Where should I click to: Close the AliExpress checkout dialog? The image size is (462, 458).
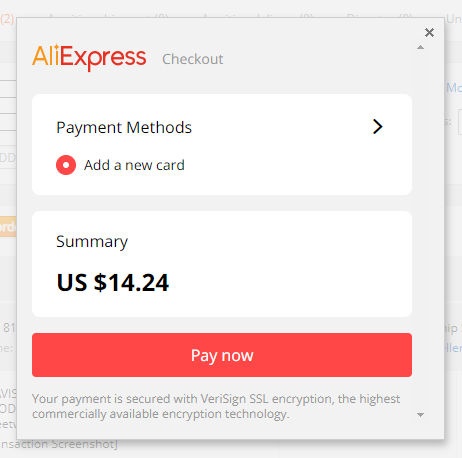429,32
